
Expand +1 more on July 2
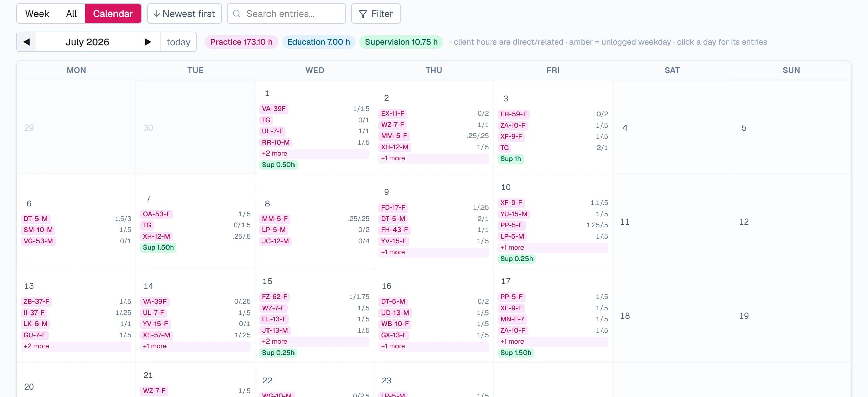pos(434,158)
